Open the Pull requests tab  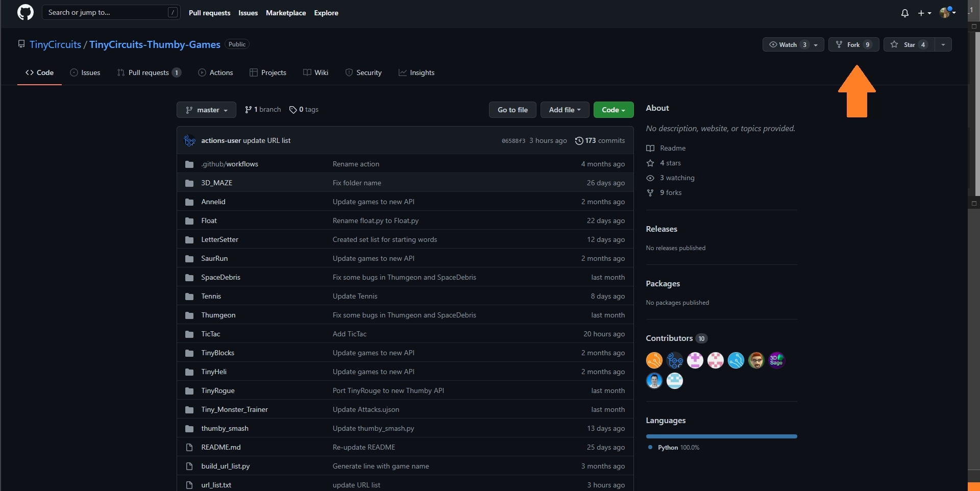(148, 73)
